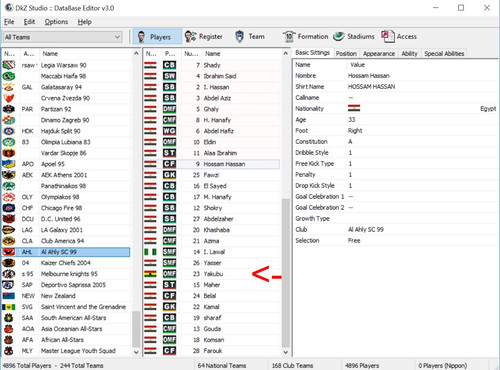
Task: Switch to the Appearance tab
Action: (379, 54)
